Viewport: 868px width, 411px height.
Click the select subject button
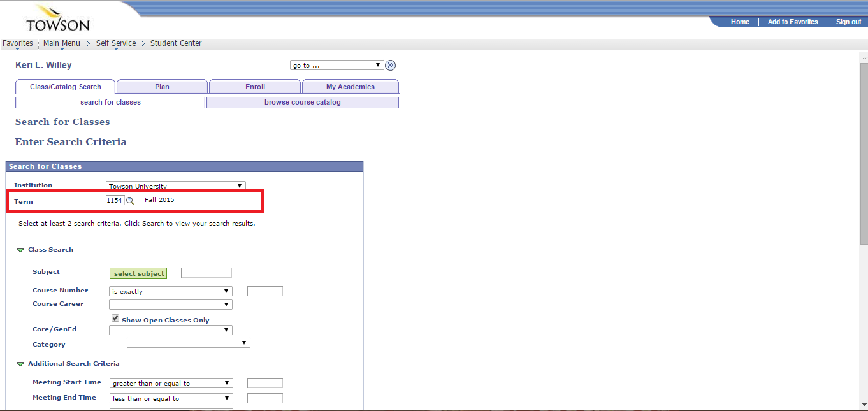click(138, 273)
